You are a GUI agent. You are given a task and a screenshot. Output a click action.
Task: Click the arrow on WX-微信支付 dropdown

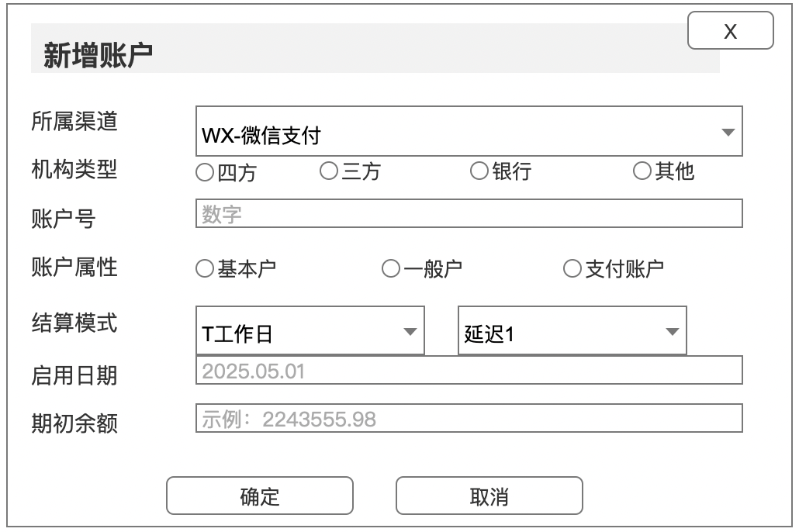coord(728,130)
